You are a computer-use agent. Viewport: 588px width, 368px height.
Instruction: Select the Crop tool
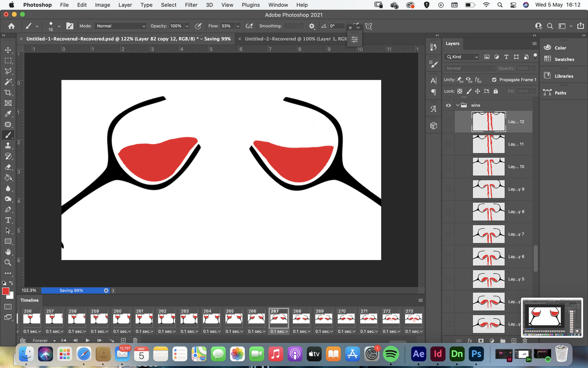point(8,93)
